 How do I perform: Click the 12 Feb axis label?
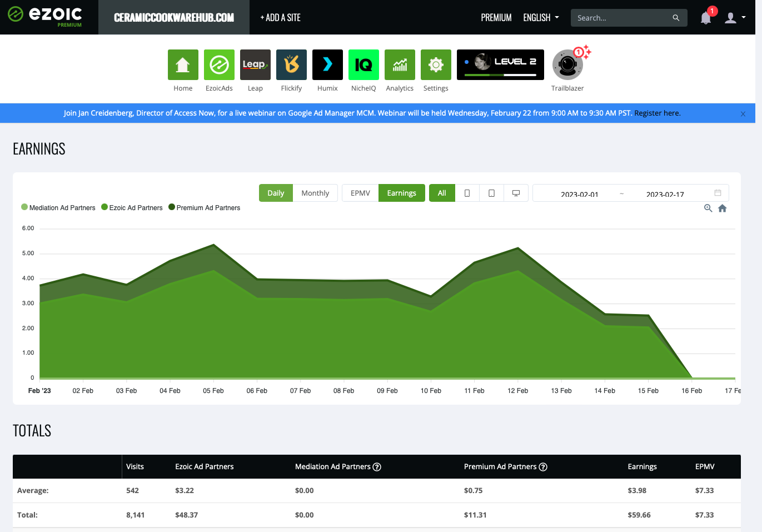click(x=517, y=391)
